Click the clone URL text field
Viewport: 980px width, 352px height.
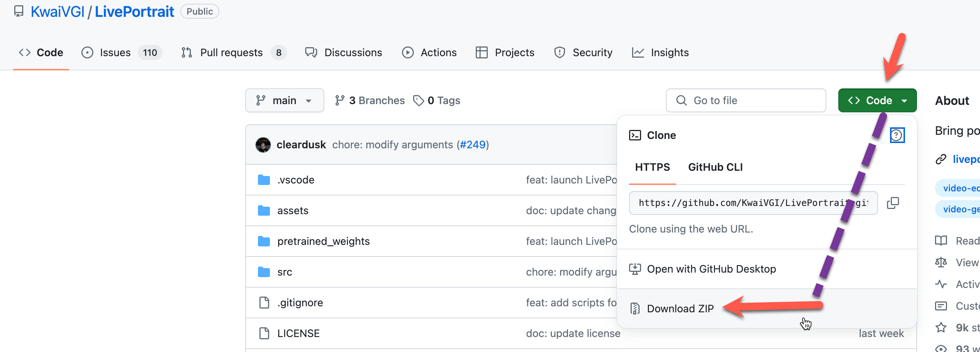point(753,203)
